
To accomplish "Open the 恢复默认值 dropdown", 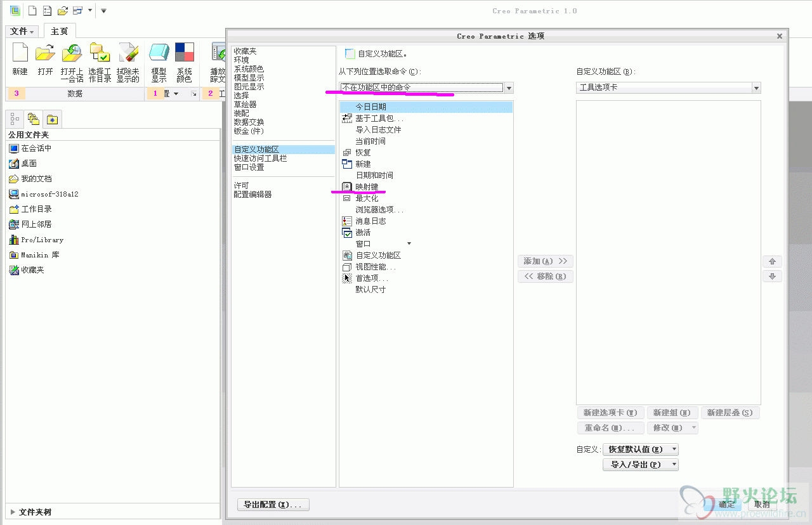I will click(x=641, y=450).
